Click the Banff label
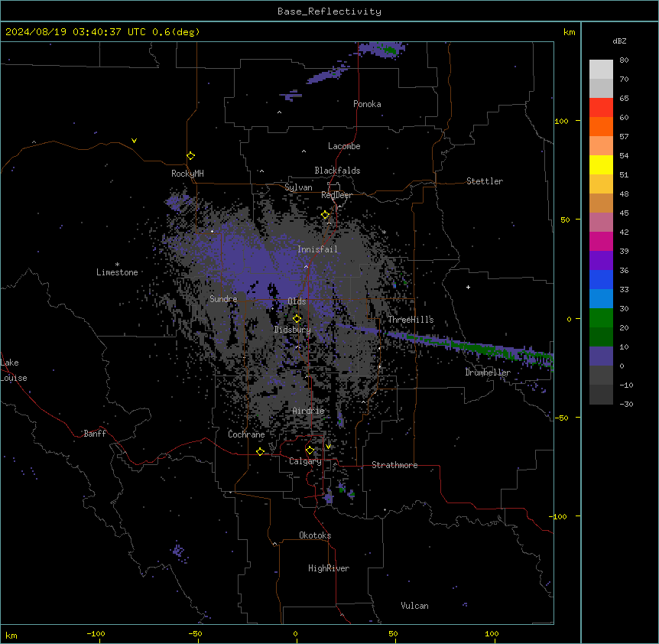This screenshot has width=659, height=644. (x=95, y=434)
